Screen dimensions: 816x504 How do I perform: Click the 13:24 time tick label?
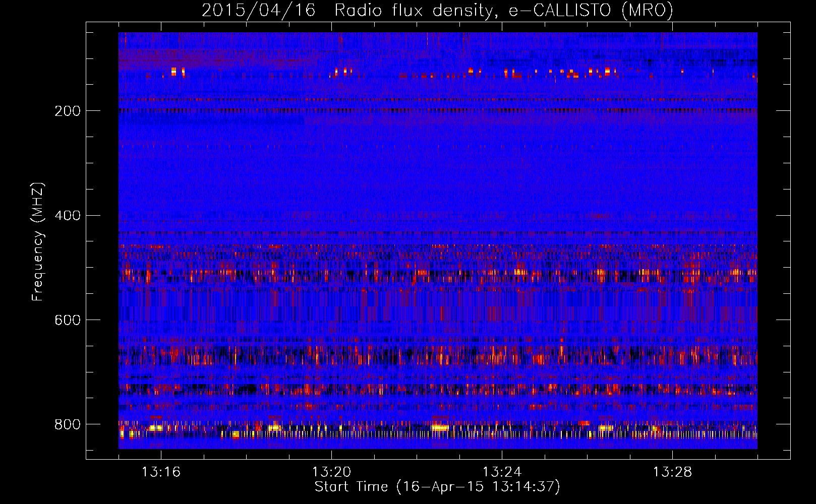point(502,472)
